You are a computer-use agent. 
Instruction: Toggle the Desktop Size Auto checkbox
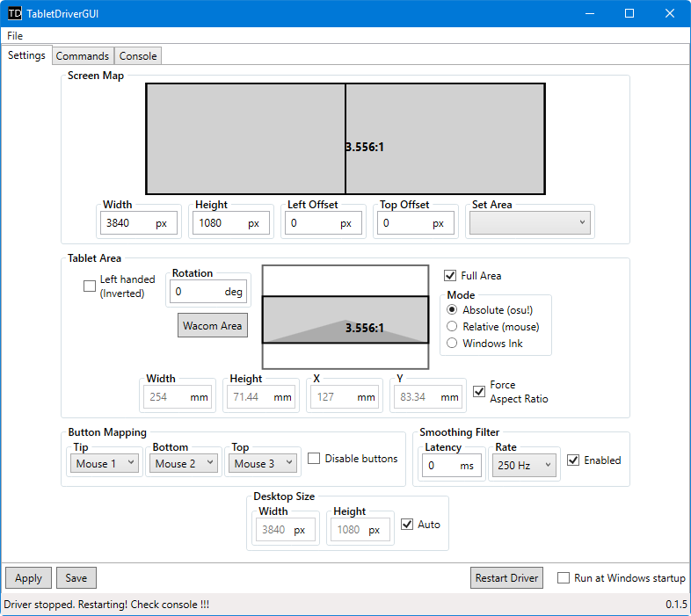point(407,525)
